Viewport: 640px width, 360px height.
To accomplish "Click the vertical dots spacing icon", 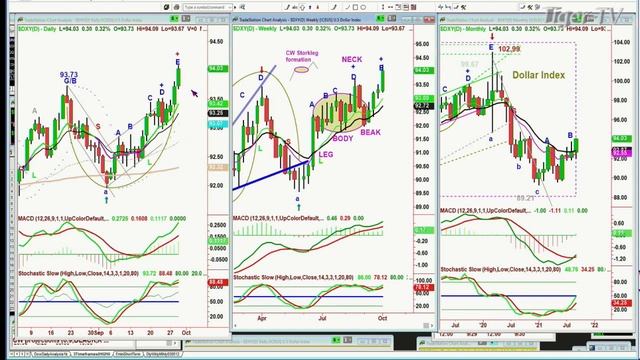I will pyautogui.click(x=383, y=7).
